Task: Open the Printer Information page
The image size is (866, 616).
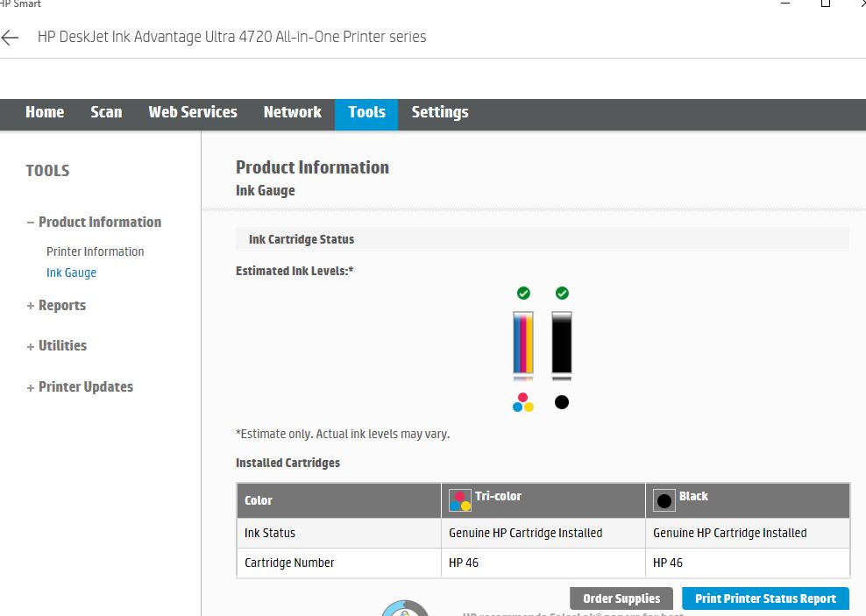Action: pyautogui.click(x=95, y=251)
